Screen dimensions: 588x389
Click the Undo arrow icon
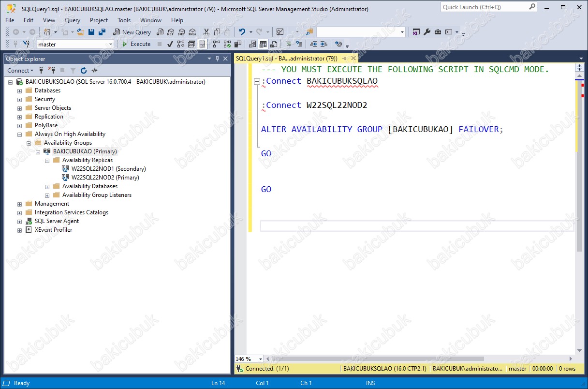242,32
